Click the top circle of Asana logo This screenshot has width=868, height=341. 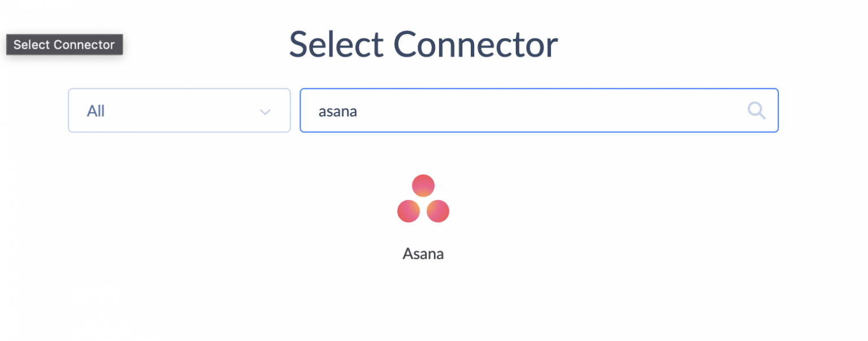[x=423, y=185]
